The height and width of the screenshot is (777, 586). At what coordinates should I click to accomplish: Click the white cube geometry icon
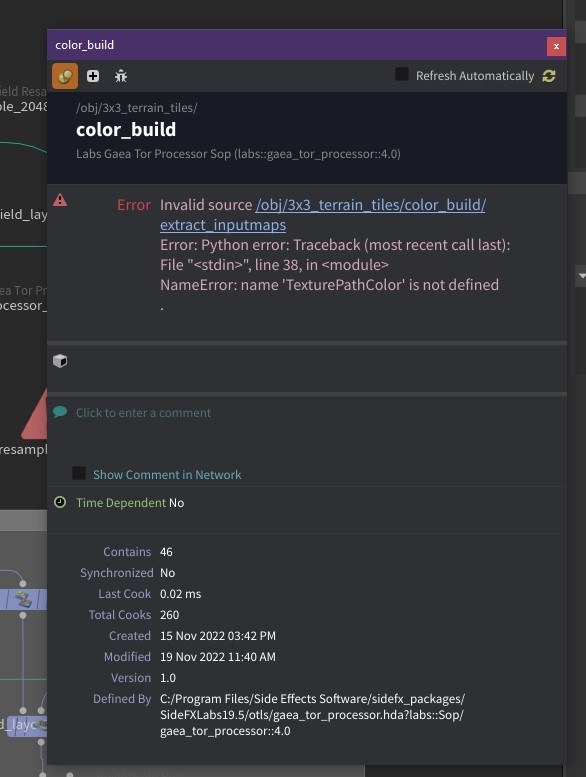(x=60, y=361)
